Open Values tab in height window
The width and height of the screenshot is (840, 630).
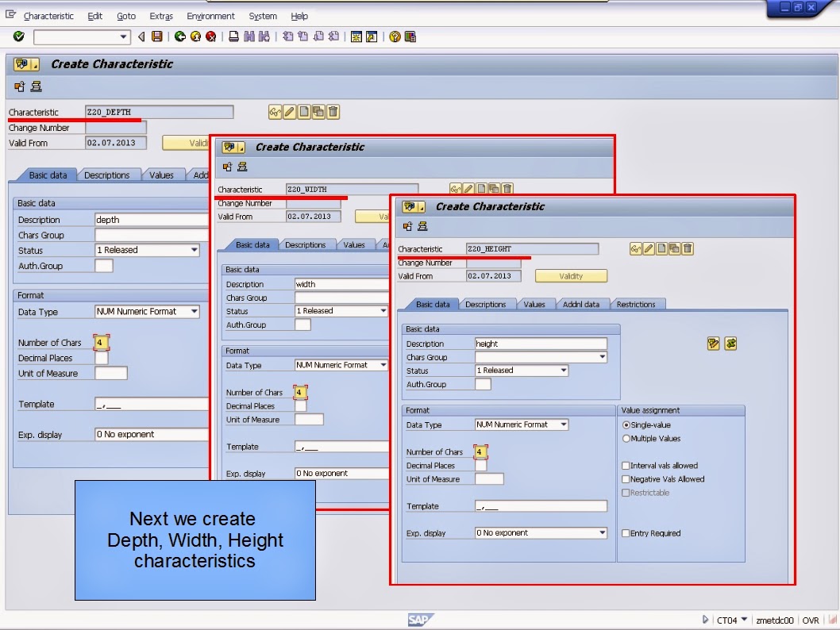534,304
